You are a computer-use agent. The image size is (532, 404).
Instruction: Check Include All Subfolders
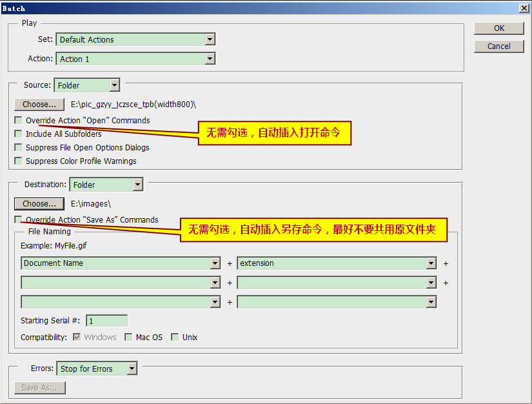19,134
